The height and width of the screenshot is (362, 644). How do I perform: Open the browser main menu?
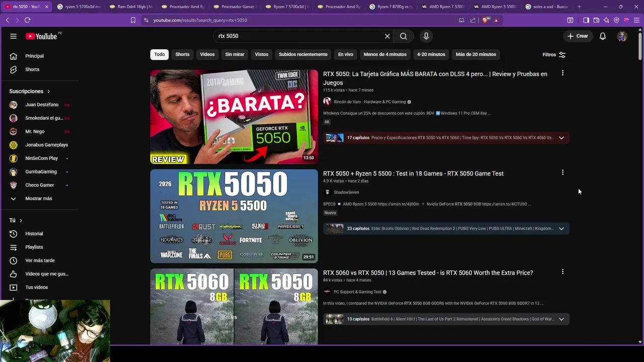click(636, 20)
